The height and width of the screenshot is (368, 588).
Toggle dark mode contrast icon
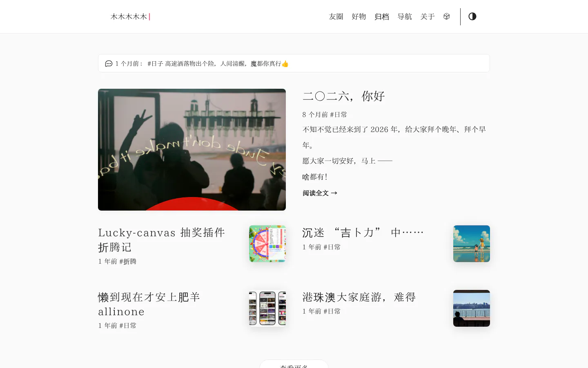pos(472,16)
